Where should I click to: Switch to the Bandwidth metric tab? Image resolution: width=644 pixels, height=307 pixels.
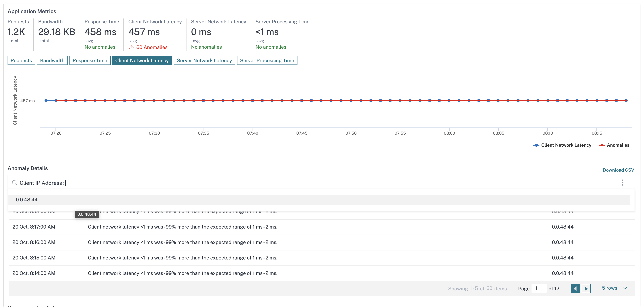52,61
